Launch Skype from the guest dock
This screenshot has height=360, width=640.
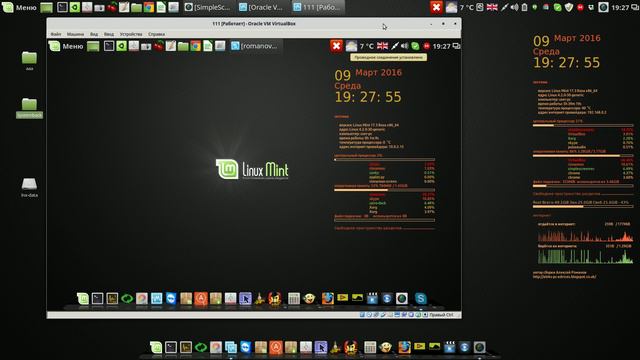pos(420,299)
